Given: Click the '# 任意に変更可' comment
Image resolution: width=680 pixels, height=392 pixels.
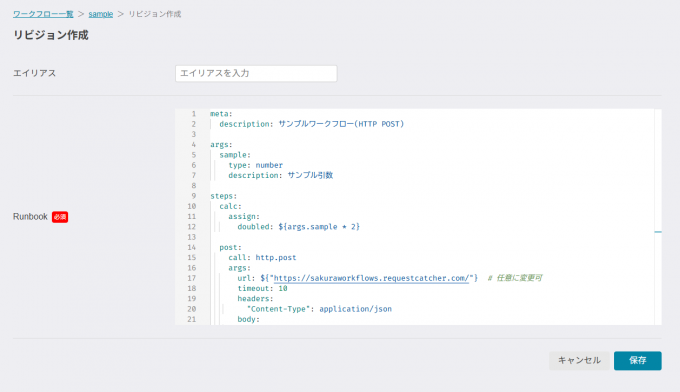Looking at the screenshot, I should (515, 278).
